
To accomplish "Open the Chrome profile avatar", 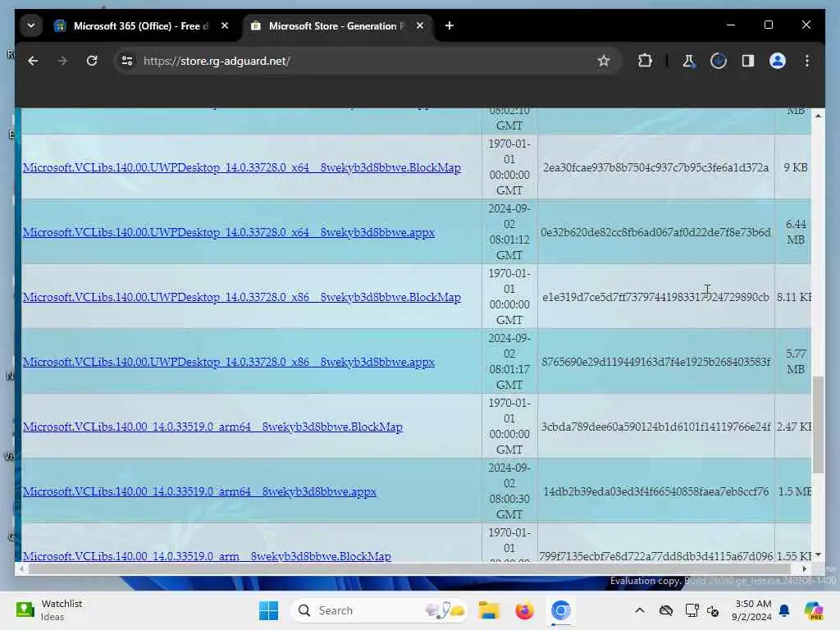I will pos(778,61).
